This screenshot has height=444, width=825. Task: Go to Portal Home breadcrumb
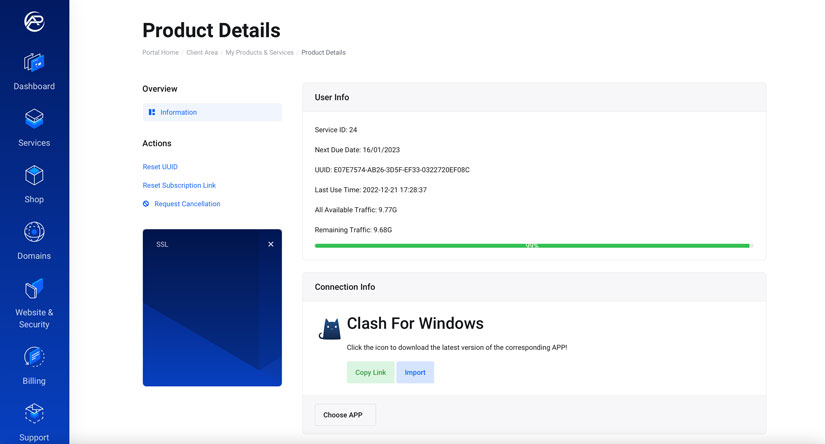160,52
